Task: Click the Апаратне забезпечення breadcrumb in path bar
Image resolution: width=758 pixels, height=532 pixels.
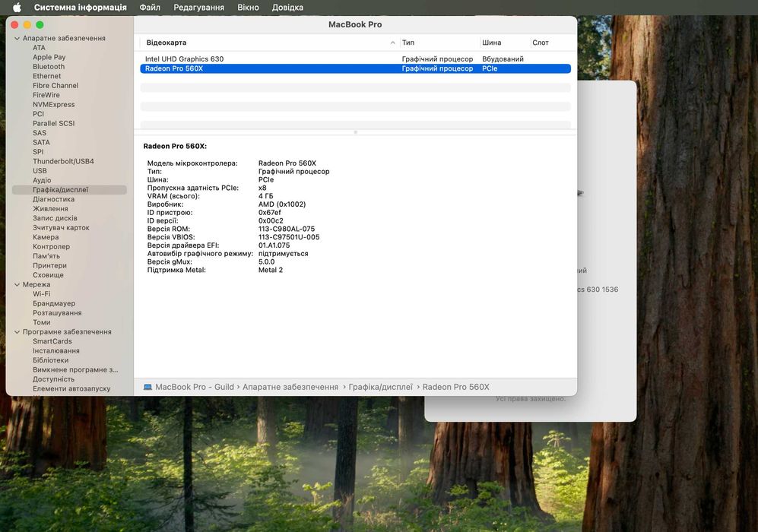Action: pyautogui.click(x=290, y=387)
